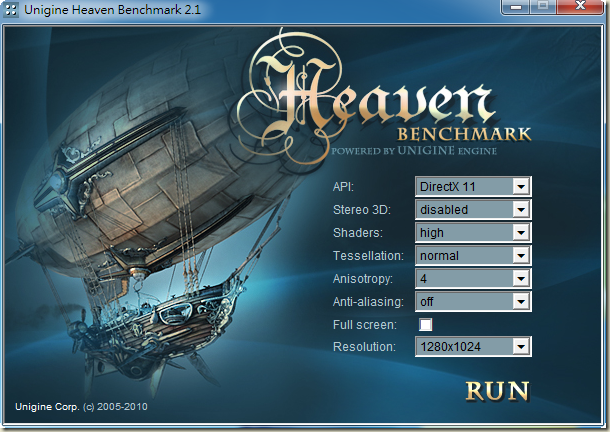610x432 pixels.
Task: Click the "Tessellation:" label
Action: coord(368,256)
